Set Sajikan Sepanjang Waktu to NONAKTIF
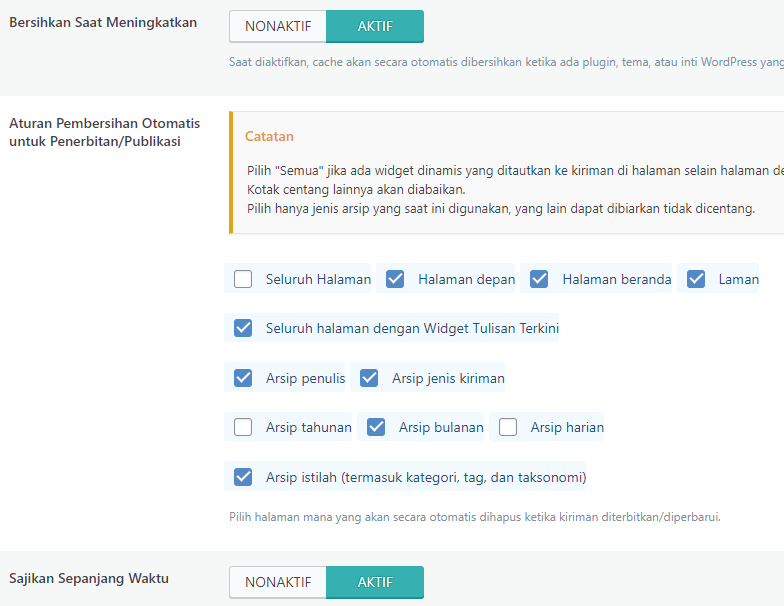The width and height of the screenshot is (784, 606). click(x=278, y=582)
